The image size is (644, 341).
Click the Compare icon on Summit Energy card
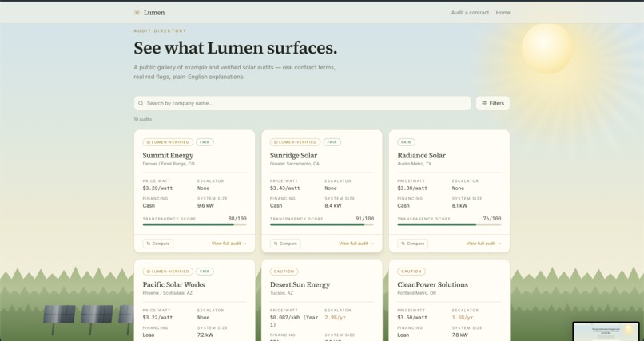149,244
